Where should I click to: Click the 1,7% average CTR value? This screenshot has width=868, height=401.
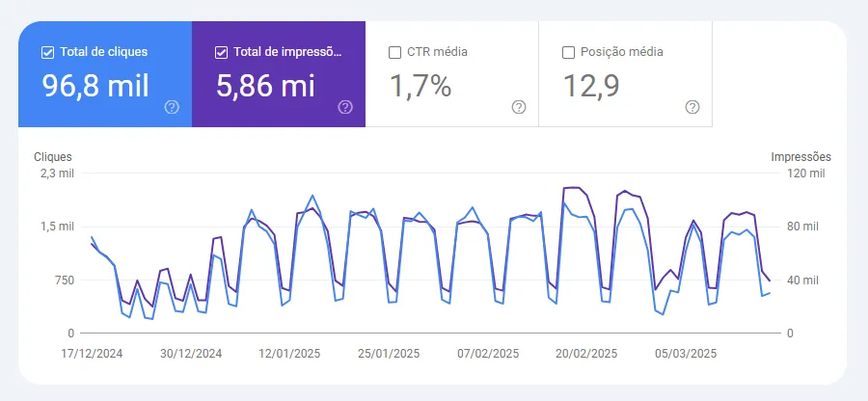[420, 86]
